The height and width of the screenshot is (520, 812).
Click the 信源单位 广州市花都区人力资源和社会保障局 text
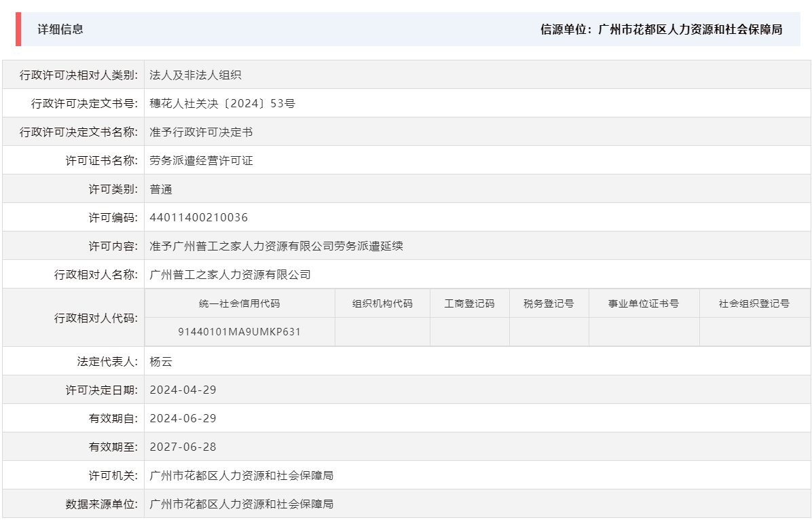[661, 29]
